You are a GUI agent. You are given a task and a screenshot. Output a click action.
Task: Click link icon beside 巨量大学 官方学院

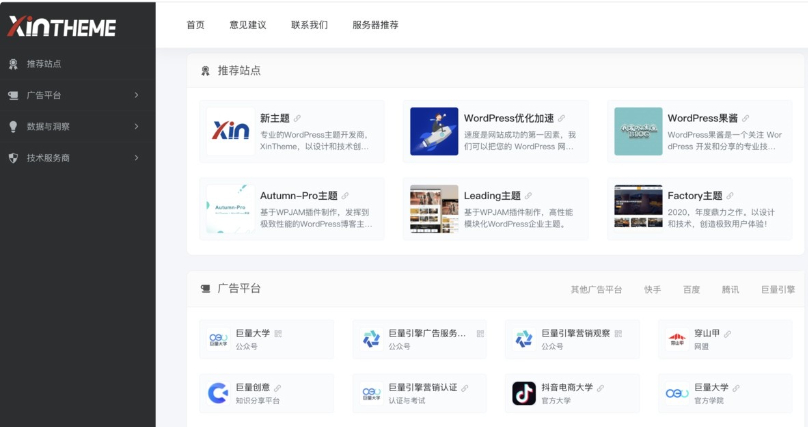pos(736,388)
